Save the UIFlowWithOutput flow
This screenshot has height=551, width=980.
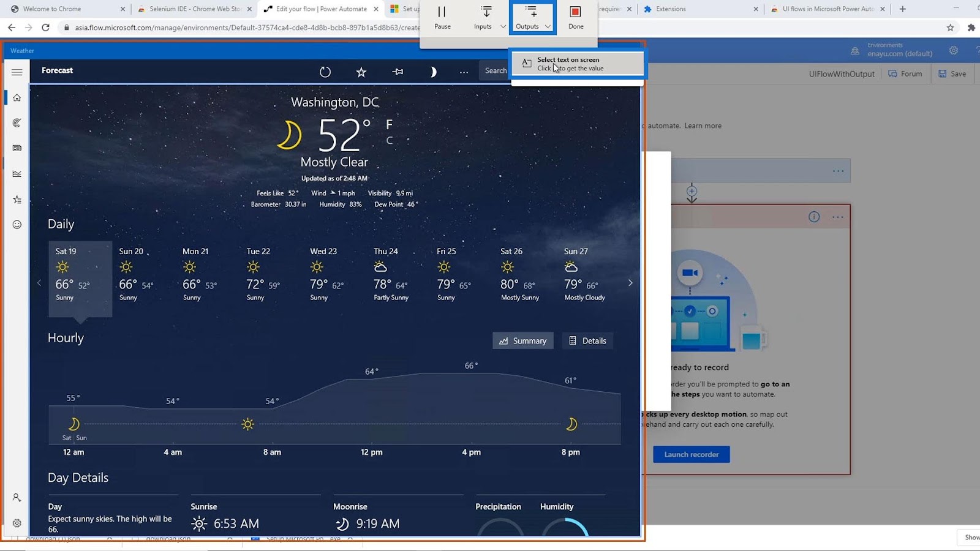click(x=952, y=73)
